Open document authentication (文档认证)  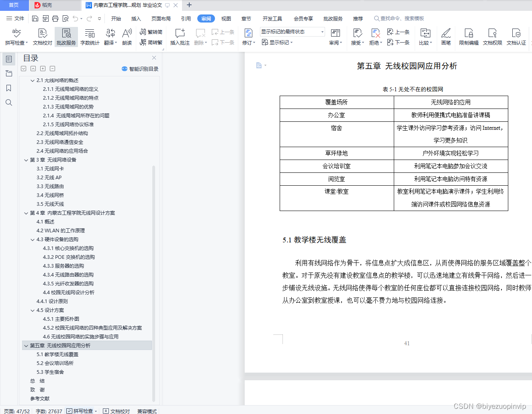click(516, 37)
